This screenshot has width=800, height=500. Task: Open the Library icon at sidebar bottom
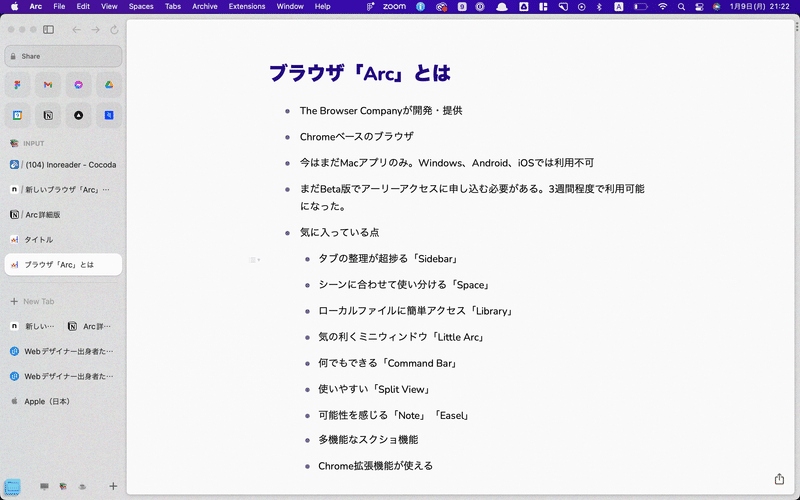tap(12, 487)
